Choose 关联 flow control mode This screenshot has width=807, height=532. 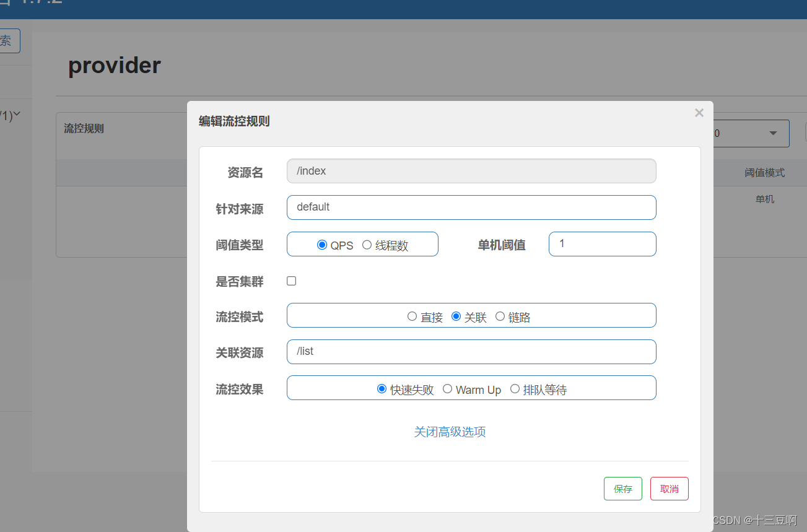click(456, 316)
